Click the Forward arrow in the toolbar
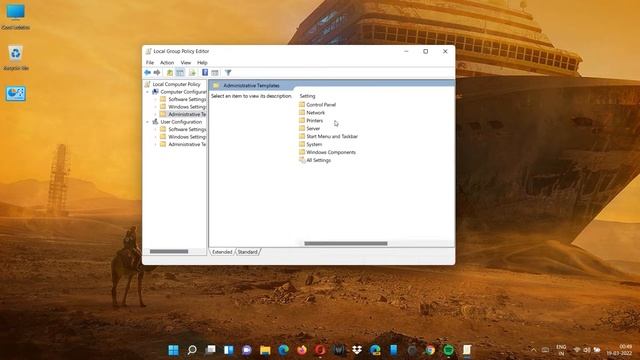 157,73
